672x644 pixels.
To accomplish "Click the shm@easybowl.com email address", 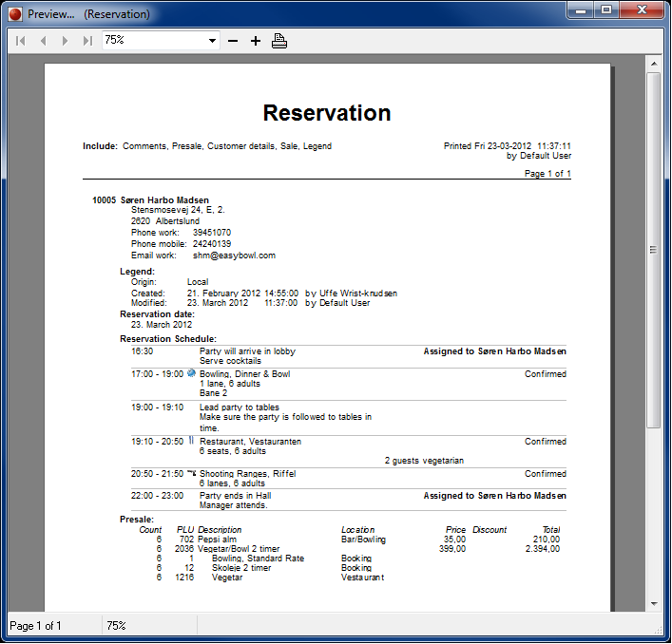I will 234,256.
